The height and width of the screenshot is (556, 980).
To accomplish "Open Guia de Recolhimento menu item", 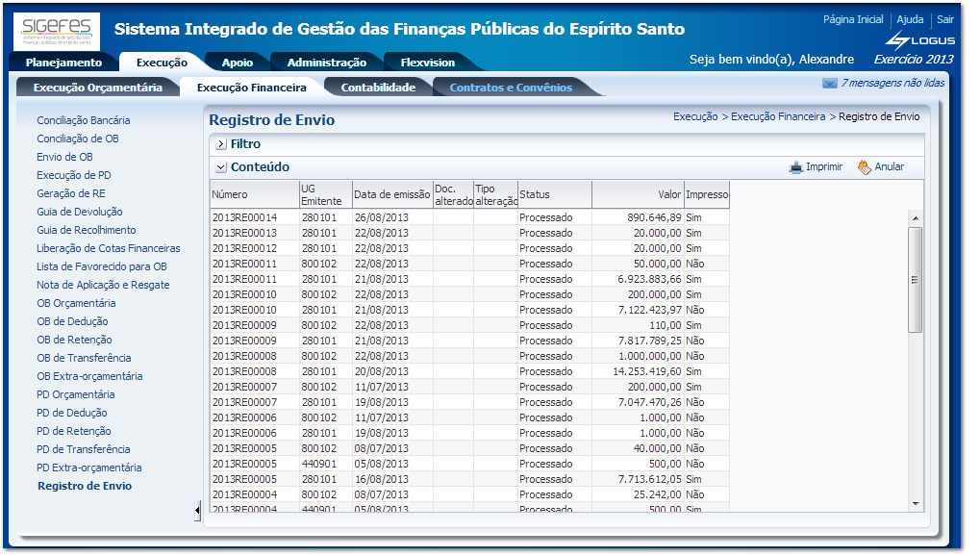I will tap(87, 230).
